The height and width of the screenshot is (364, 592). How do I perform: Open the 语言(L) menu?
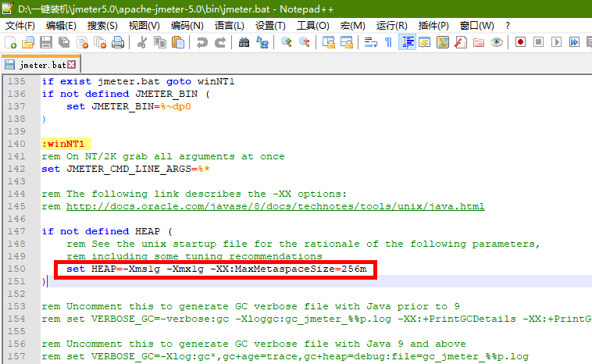click(x=229, y=26)
